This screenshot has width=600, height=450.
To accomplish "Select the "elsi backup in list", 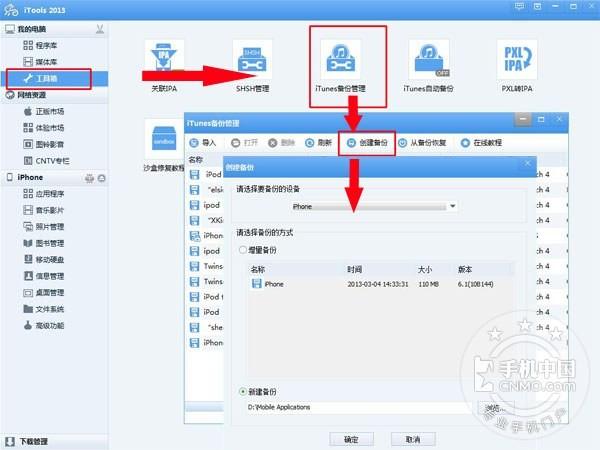I will click(207, 189).
